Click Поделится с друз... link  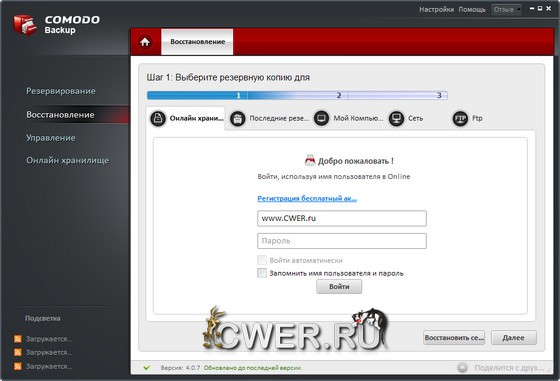[x=509, y=367]
